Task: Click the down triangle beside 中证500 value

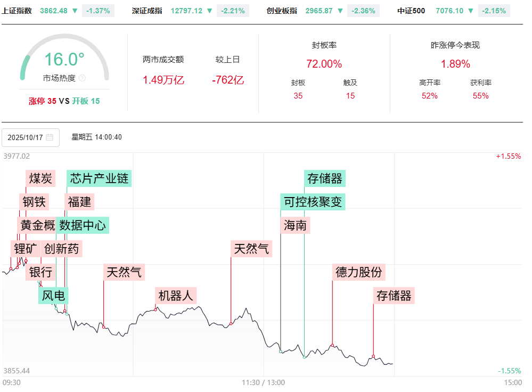Action: [x=471, y=11]
